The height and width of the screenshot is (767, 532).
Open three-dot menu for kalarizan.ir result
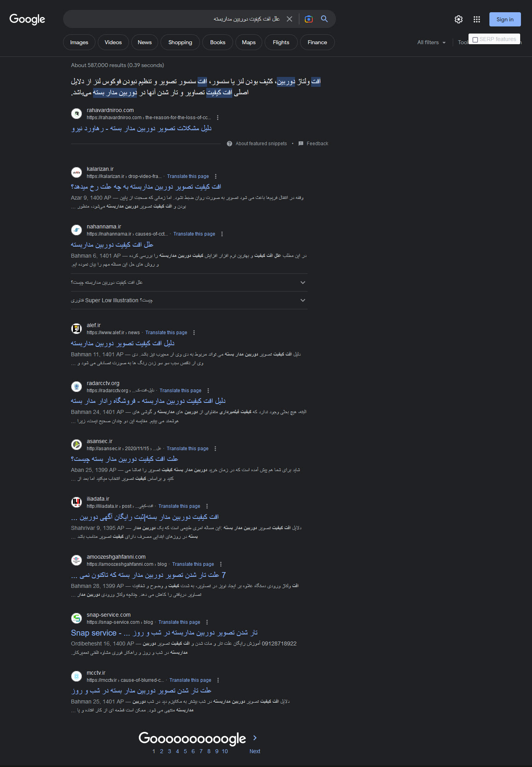point(216,176)
